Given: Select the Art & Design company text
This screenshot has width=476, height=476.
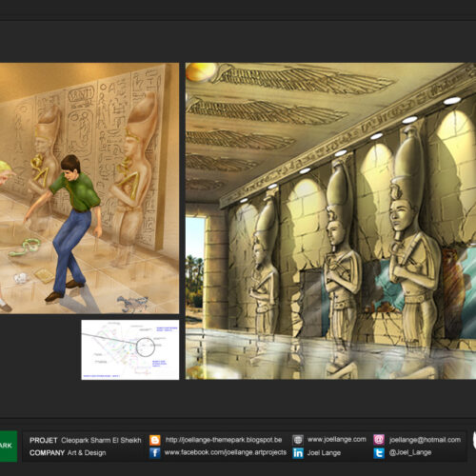Looking at the screenshot, I should 87,453.
